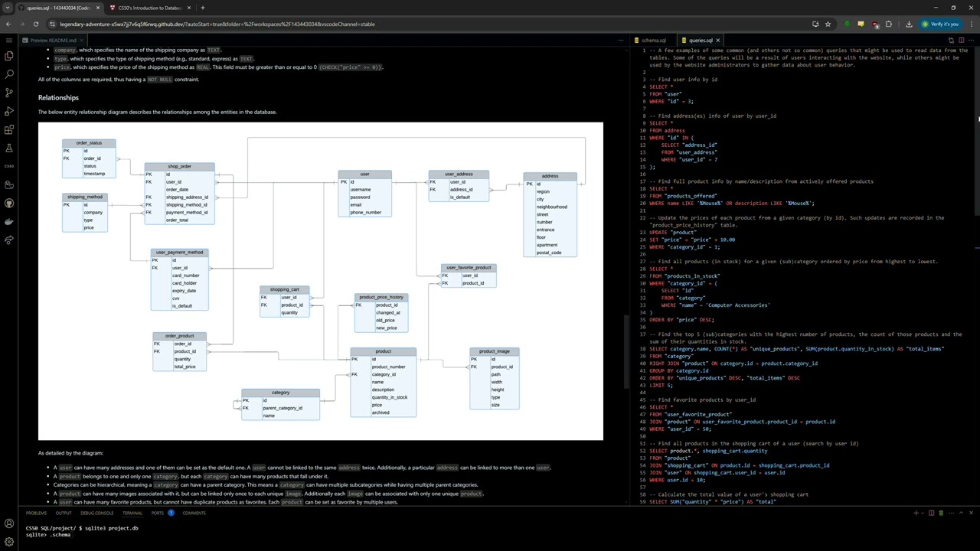Click the product table in the diagram
Viewport: 980px width, 551px height.
pos(383,382)
